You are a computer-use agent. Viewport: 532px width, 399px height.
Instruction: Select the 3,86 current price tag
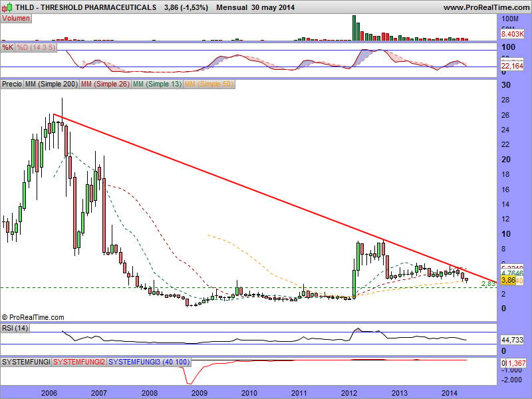click(x=508, y=280)
